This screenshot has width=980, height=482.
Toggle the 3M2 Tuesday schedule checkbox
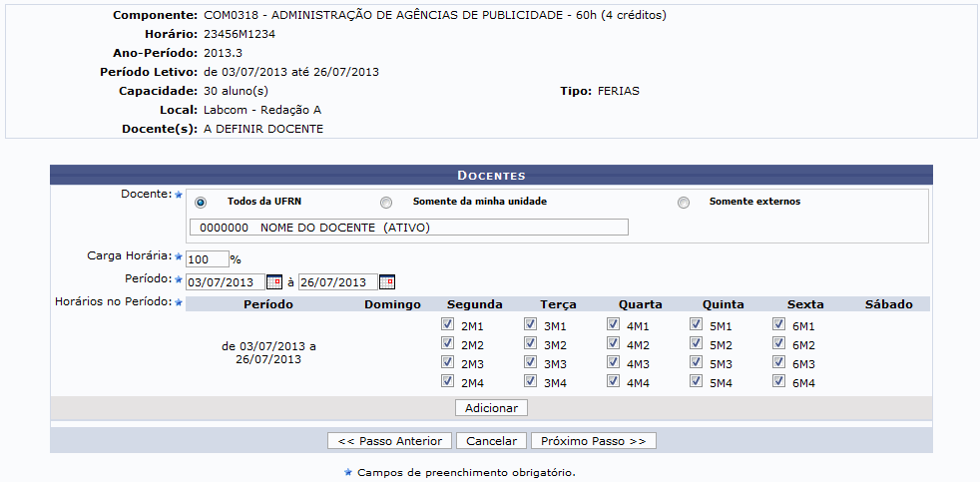coord(531,344)
